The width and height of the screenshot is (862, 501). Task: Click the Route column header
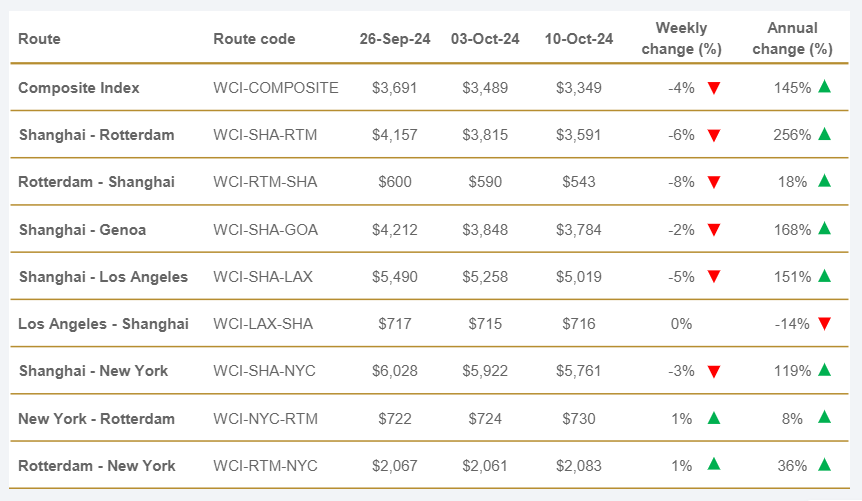tap(39, 39)
